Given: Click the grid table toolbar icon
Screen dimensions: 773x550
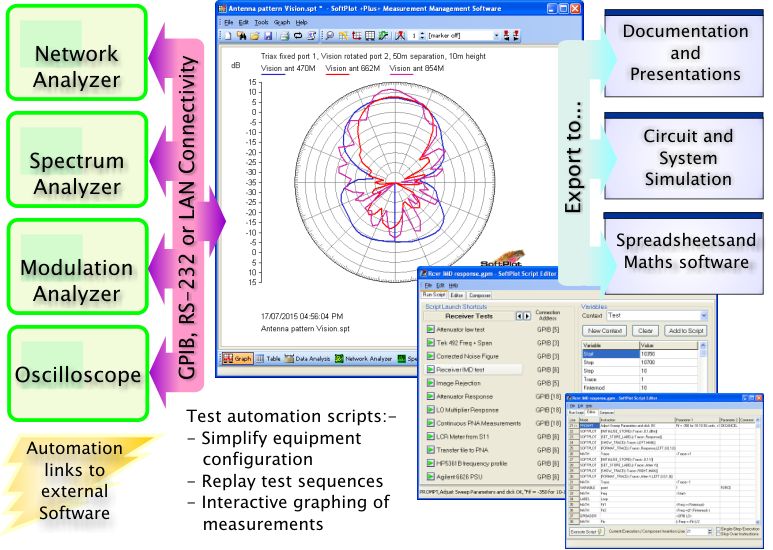Looking at the screenshot, I should (370, 35).
